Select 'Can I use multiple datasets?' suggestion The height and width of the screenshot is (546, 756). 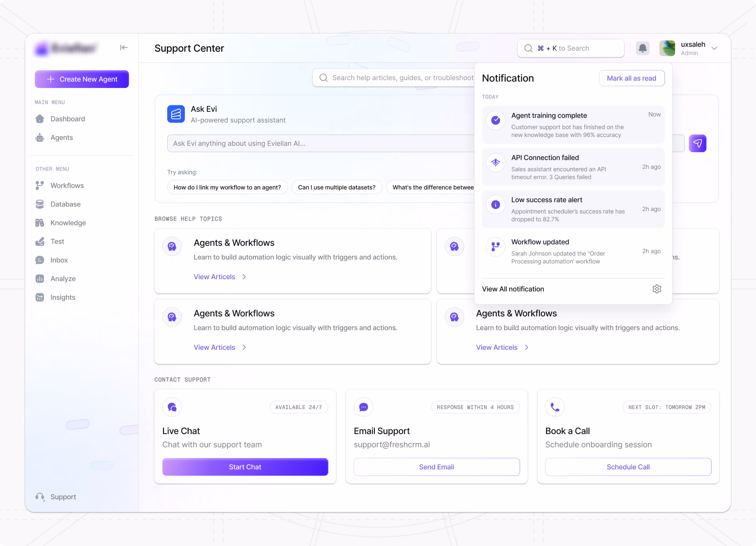pos(336,187)
